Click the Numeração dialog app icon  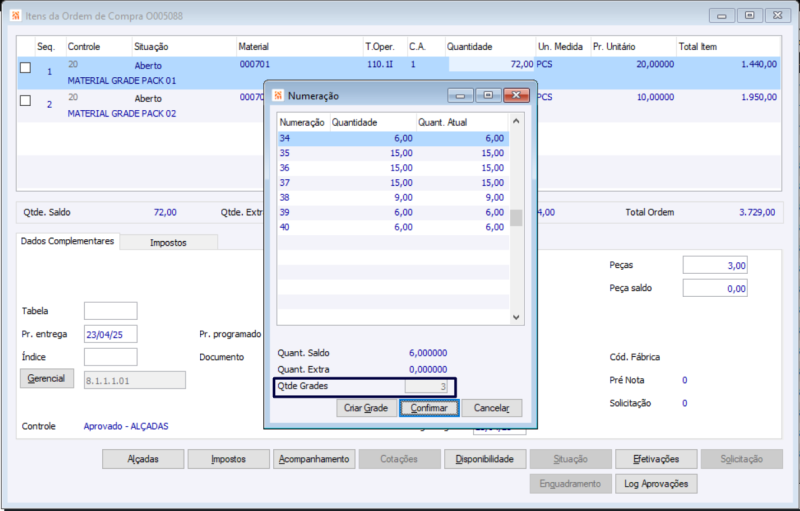[278, 95]
